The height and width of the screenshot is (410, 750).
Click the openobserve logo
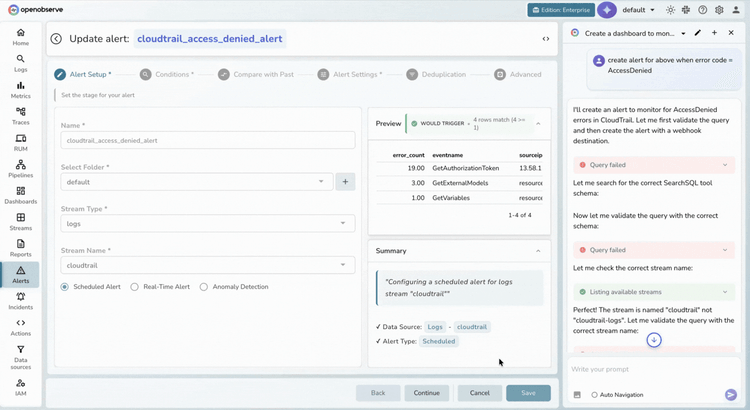coord(36,10)
